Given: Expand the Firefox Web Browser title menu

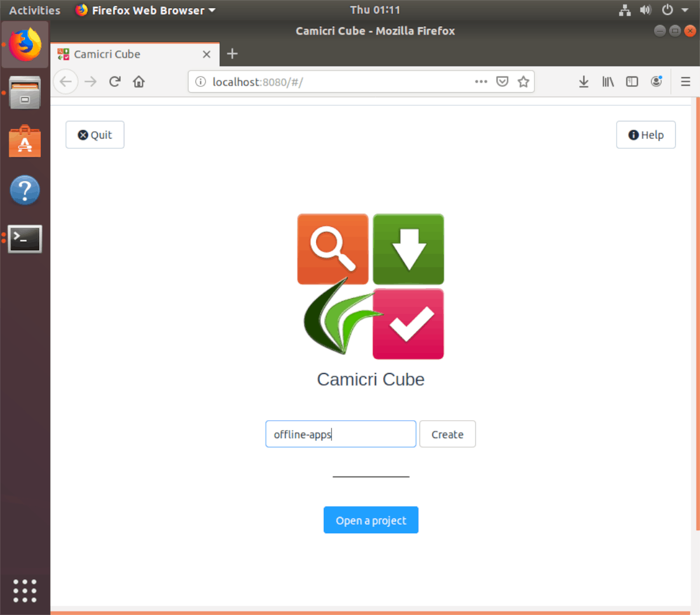Looking at the screenshot, I should click(145, 9).
